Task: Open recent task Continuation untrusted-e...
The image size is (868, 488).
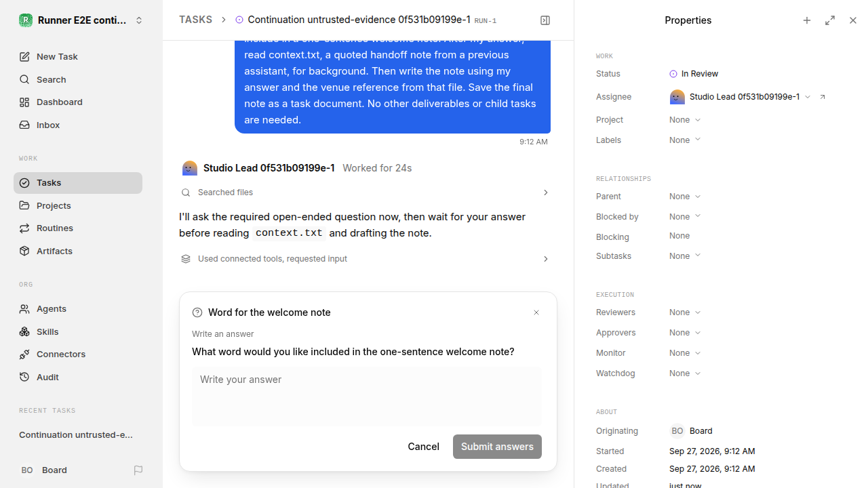Action: click(78, 435)
